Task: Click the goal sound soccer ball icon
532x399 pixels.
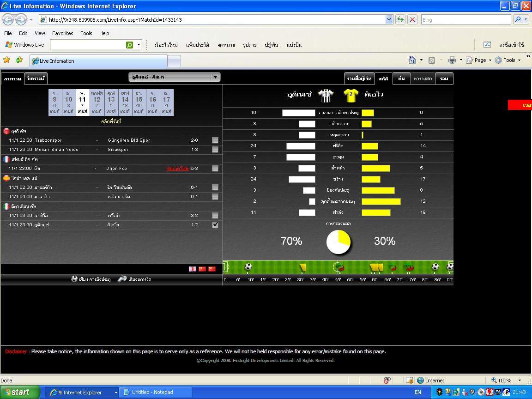Action: pos(74,279)
